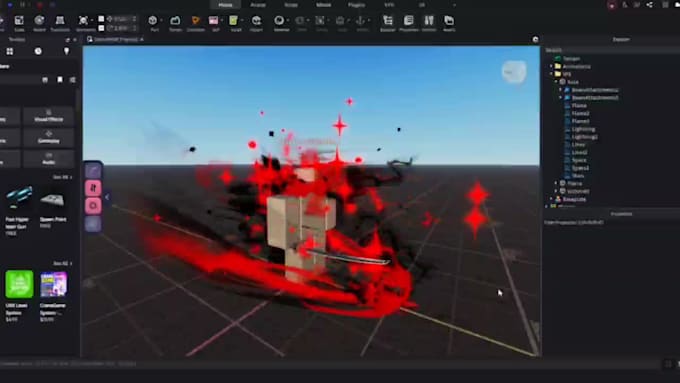Click the Toolbox search field
This screenshot has height=383, width=680.
point(20,80)
